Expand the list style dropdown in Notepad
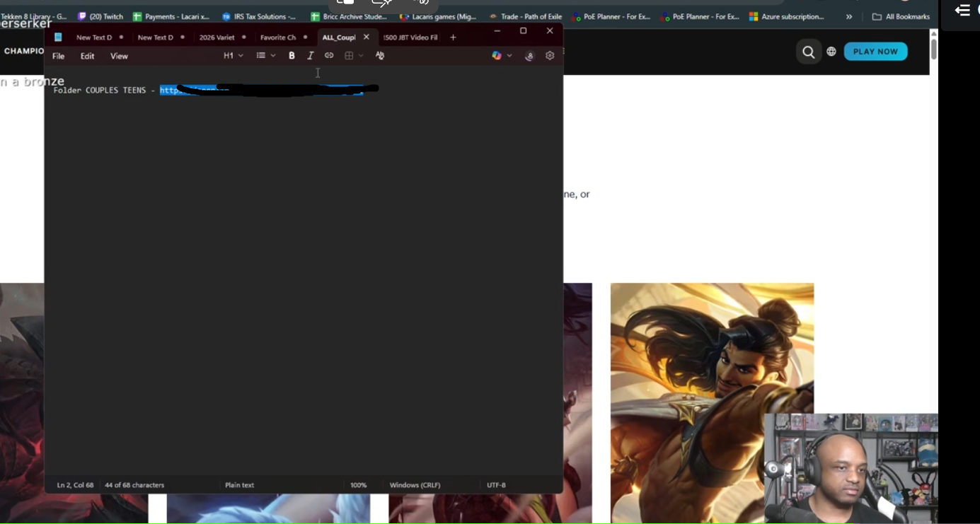Image resolution: width=980 pixels, height=524 pixels. click(273, 56)
